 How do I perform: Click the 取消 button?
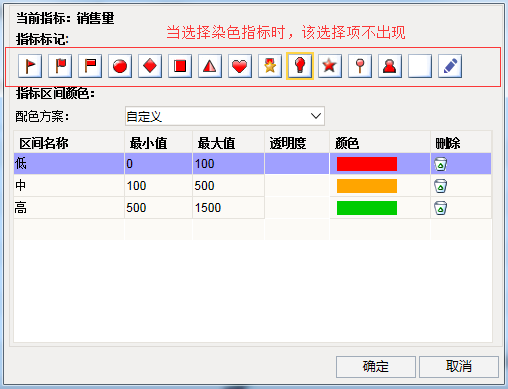pyautogui.click(x=459, y=367)
